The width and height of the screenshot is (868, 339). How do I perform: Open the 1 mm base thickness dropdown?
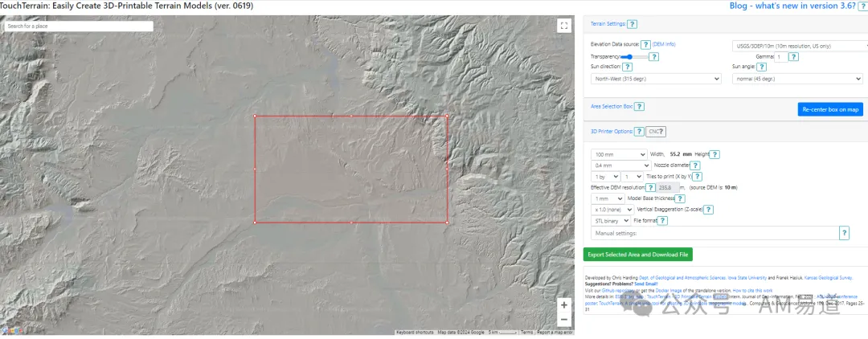(x=608, y=198)
